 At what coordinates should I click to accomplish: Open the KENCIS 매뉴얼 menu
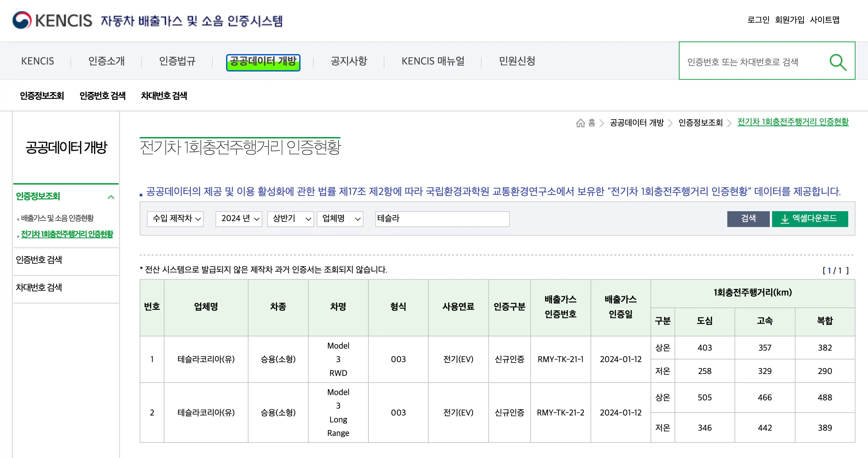pyautogui.click(x=433, y=61)
